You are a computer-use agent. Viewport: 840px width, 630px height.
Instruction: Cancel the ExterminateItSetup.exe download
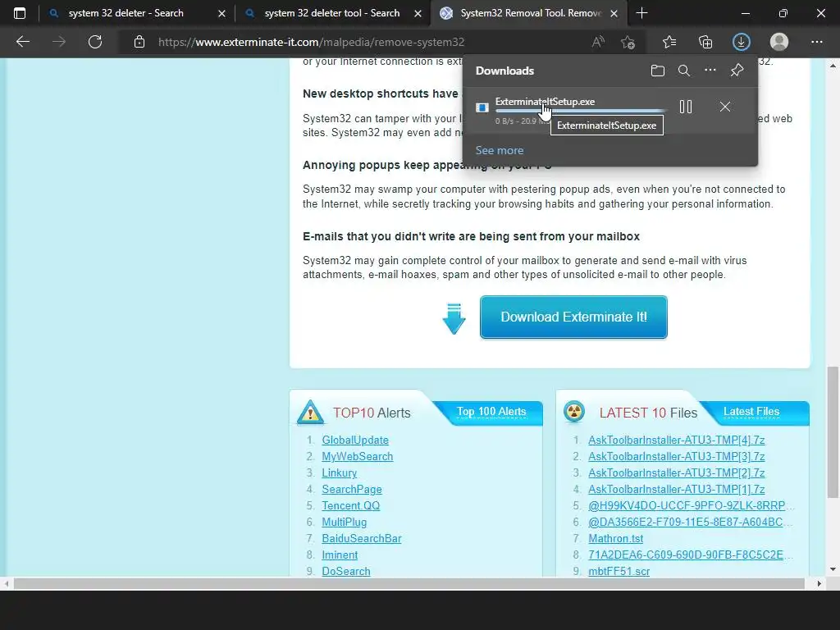coord(725,107)
